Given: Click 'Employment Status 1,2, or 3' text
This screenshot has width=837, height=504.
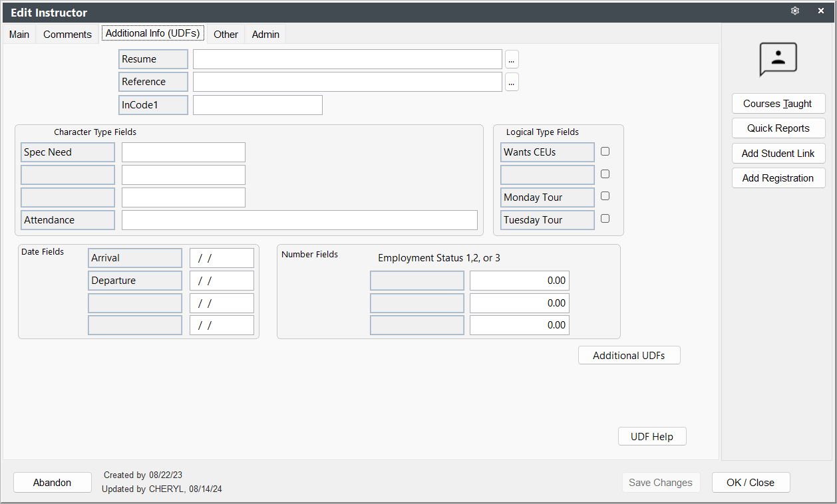Looking at the screenshot, I should [x=439, y=258].
